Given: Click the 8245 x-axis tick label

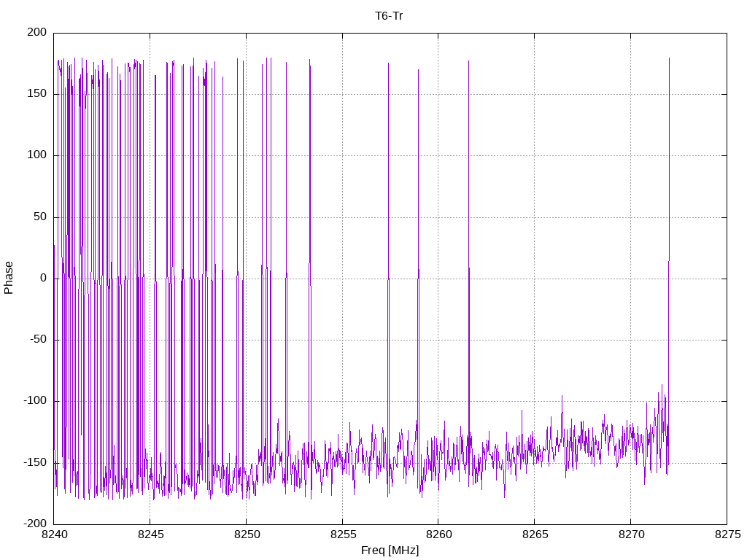Looking at the screenshot, I should pyautogui.click(x=150, y=536).
